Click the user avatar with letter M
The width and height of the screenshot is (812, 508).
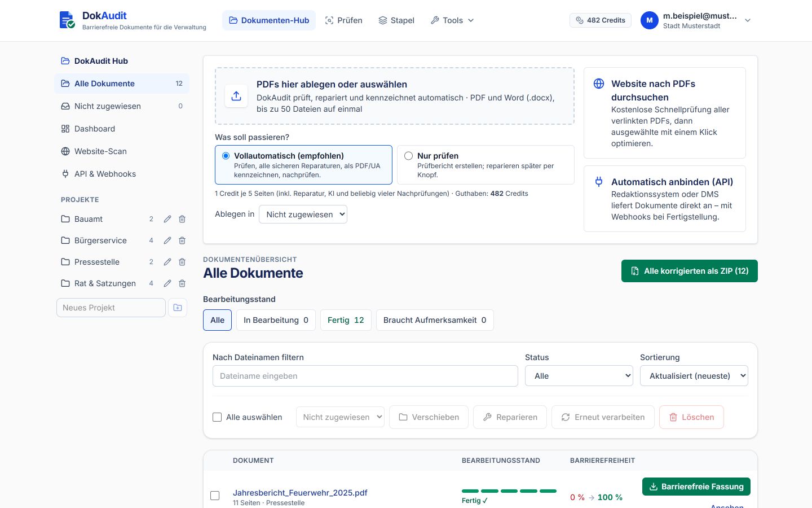tap(650, 20)
